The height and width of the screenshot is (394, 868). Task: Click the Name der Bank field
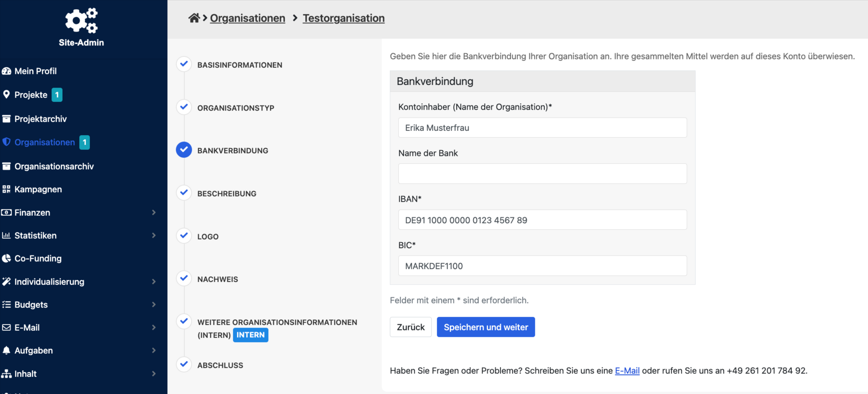click(542, 174)
